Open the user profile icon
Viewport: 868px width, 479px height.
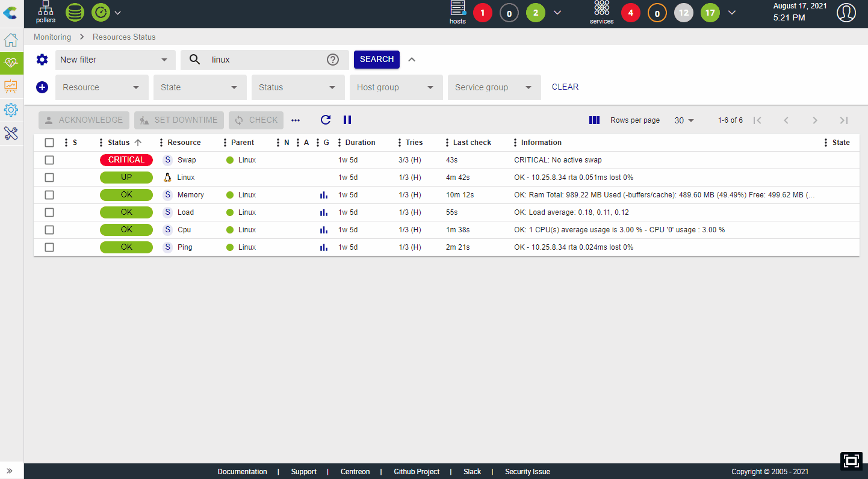(x=846, y=13)
